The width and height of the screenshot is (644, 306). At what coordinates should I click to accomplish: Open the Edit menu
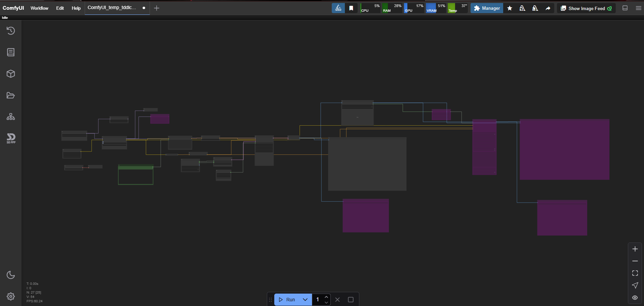60,8
